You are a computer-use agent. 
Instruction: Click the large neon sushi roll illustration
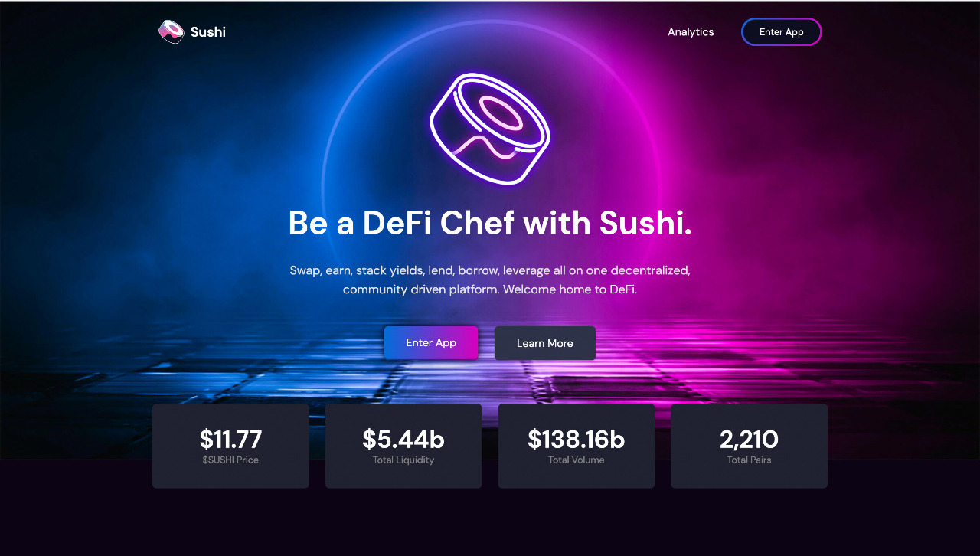(x=490, y=129)
